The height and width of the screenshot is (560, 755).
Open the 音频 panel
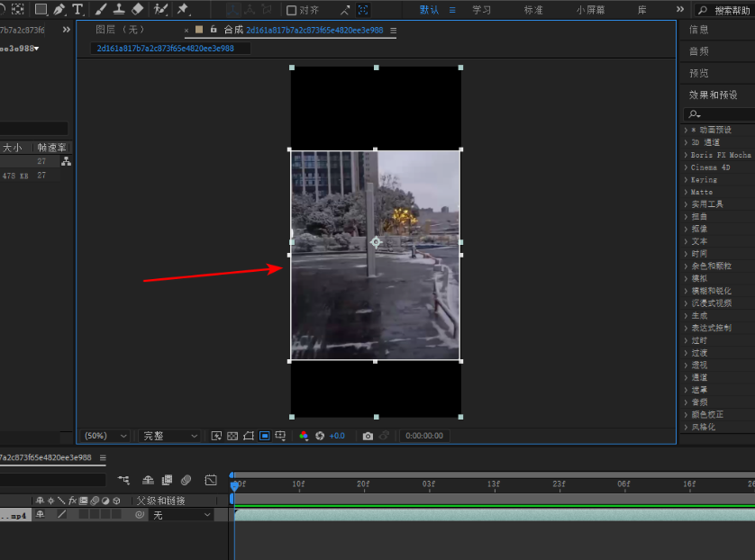coord(698,51)
